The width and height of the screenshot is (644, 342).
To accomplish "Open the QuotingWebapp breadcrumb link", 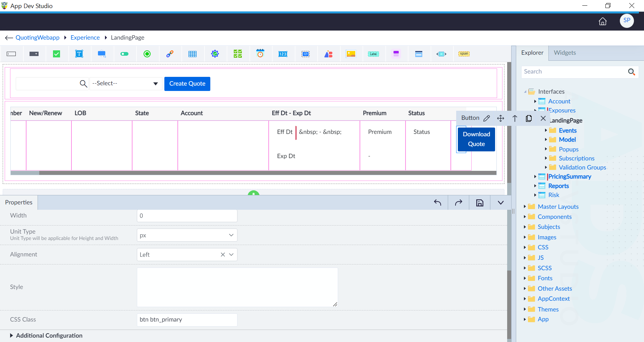I will pyautogui.click(x=38, y=38).
